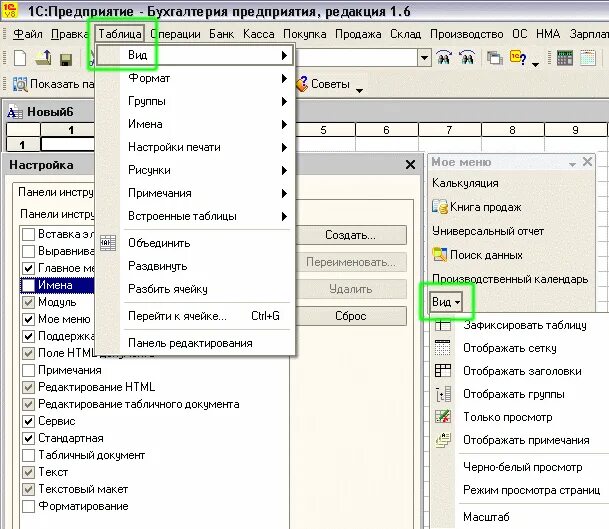Choose Калькуляция in Мое меню
609x529 pixels.
pos(465,183)
